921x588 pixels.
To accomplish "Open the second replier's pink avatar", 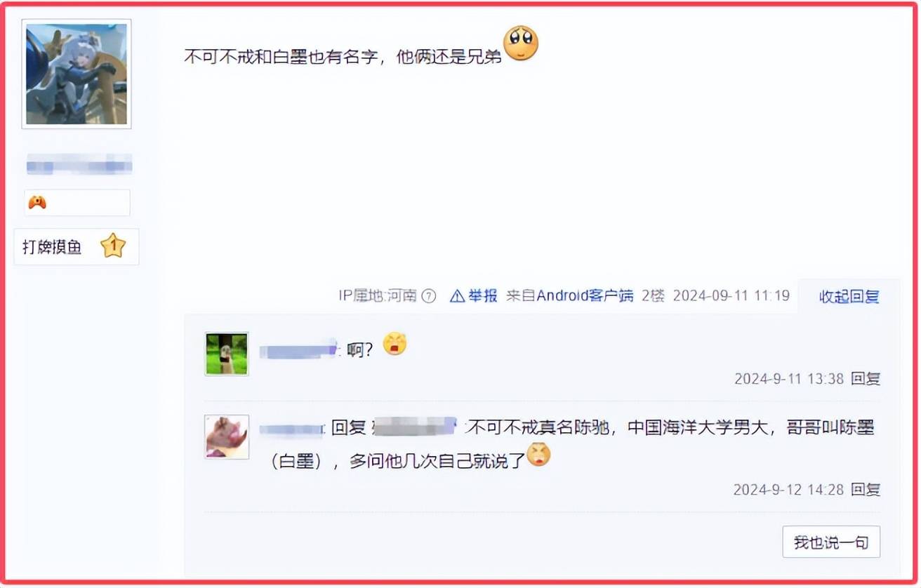I will 227,436.
